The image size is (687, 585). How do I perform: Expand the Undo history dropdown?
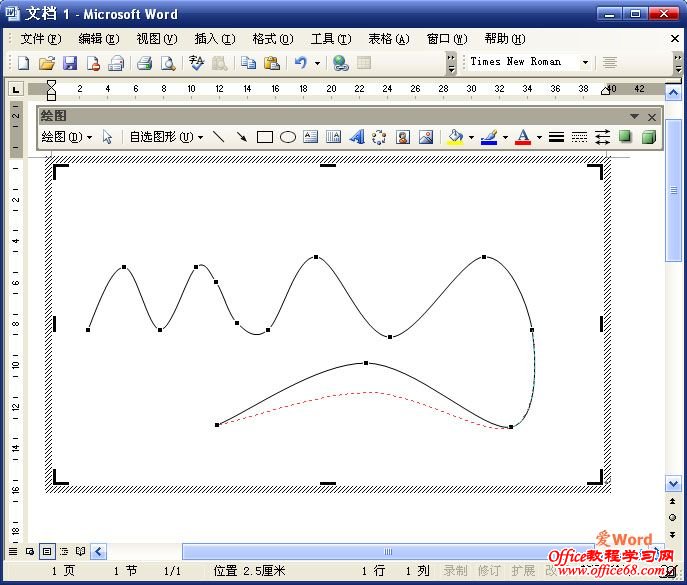(317, 63)
